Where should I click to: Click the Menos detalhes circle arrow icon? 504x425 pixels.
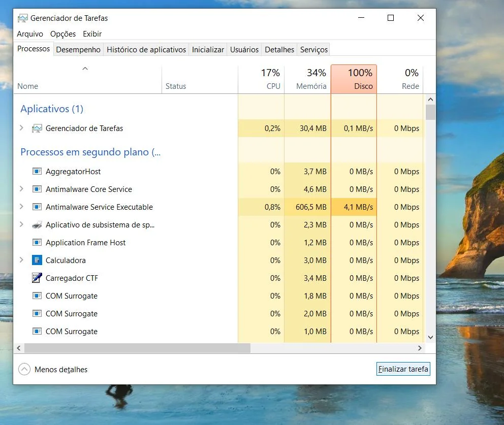pyautogui.click(x=24, y=370)
